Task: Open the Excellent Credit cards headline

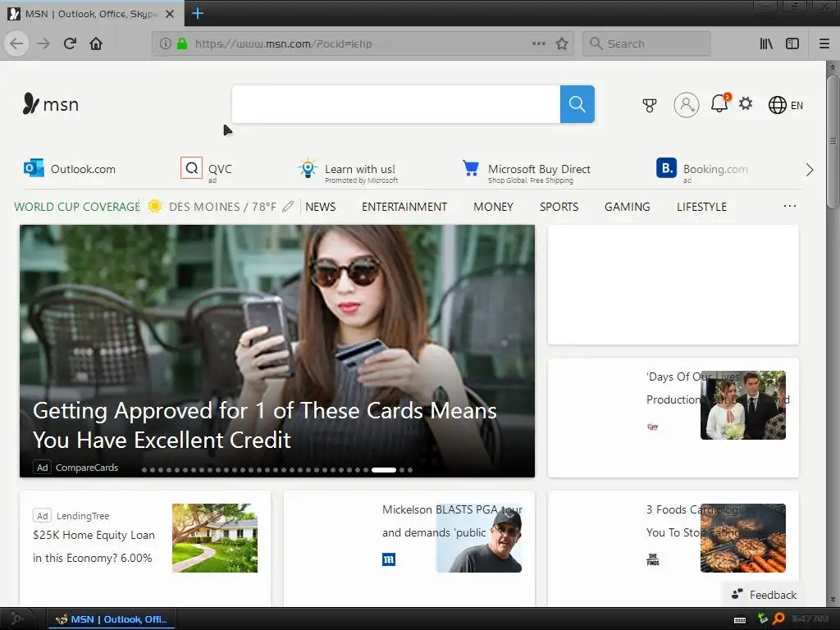Action: point(265,426)
